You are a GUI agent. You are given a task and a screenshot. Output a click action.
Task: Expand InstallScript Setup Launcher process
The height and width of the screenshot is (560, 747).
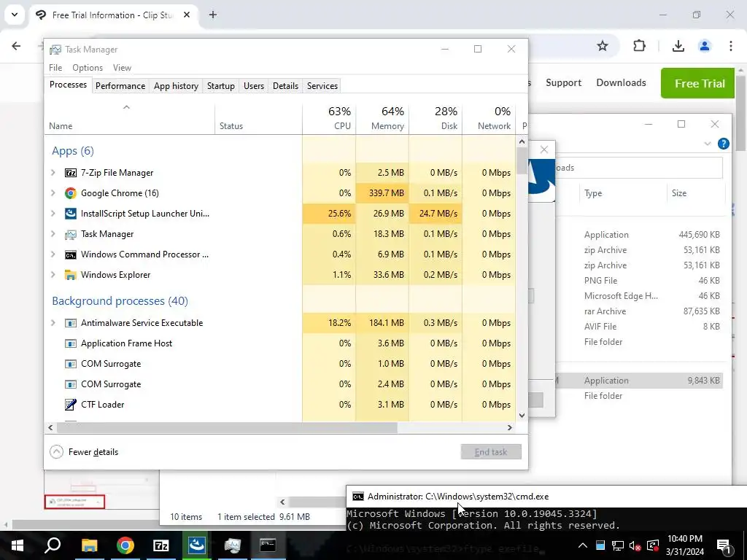pyautogui.click(x=53, y=214)
